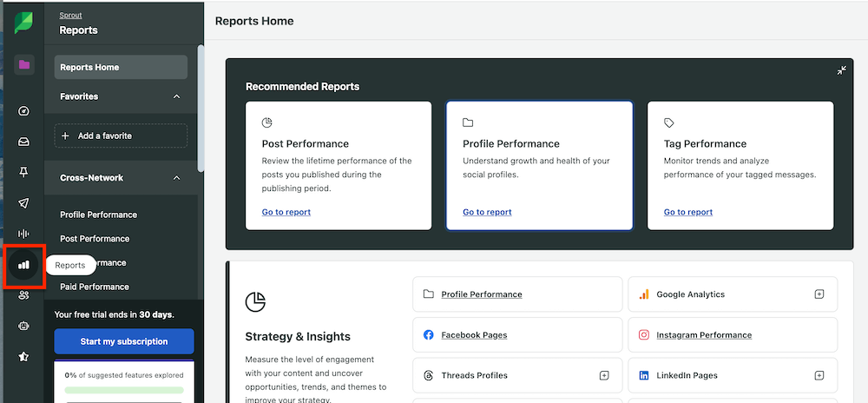Screen dimensions: 868x403
Task: Click the Reports tooltip label
Action: [x=70, y=265]
